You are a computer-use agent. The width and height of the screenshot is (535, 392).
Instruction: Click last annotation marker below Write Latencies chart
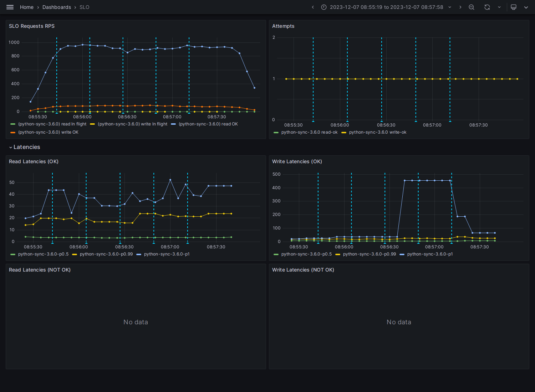452,243
